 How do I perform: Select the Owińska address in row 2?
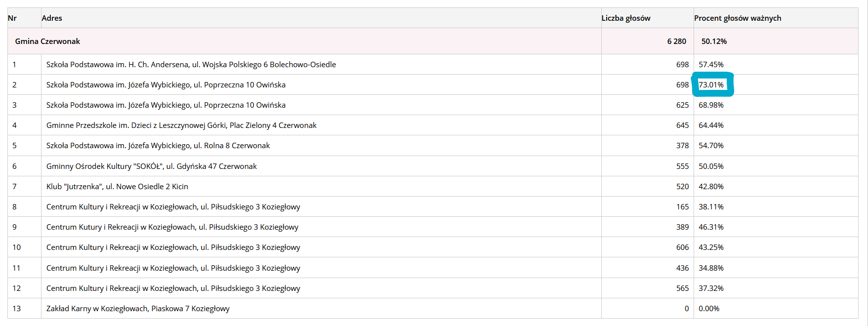click(x=166, y=85)
